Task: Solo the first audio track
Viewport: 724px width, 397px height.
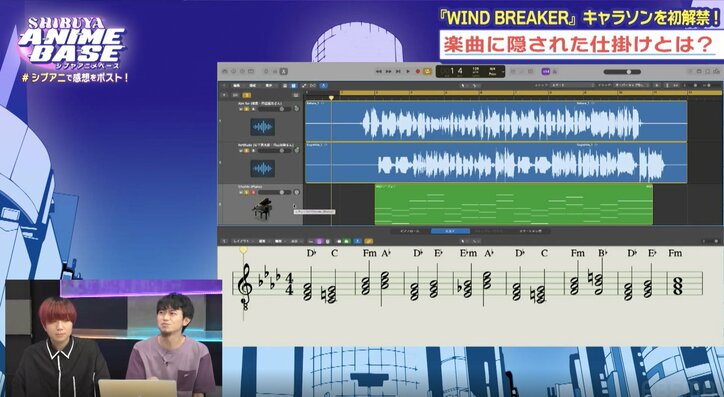Action: pyautogui.click(x=246, y=109)
